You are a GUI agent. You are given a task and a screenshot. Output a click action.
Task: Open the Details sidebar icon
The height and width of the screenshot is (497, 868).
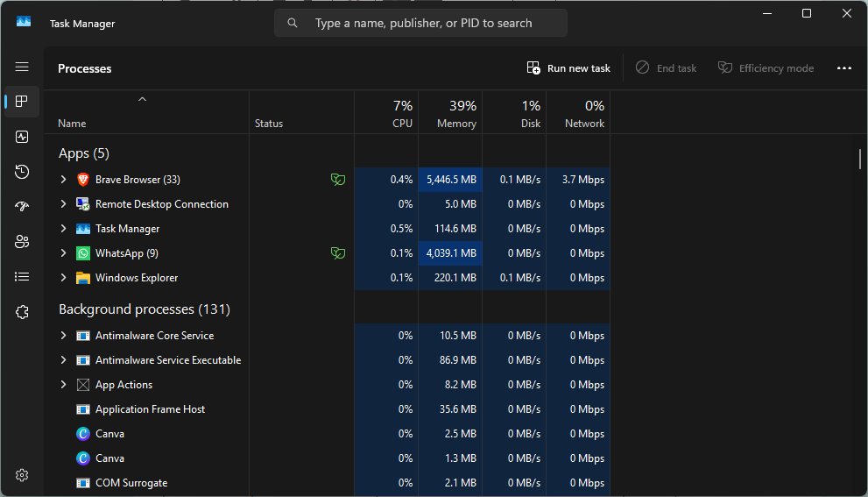click(22, 276)
